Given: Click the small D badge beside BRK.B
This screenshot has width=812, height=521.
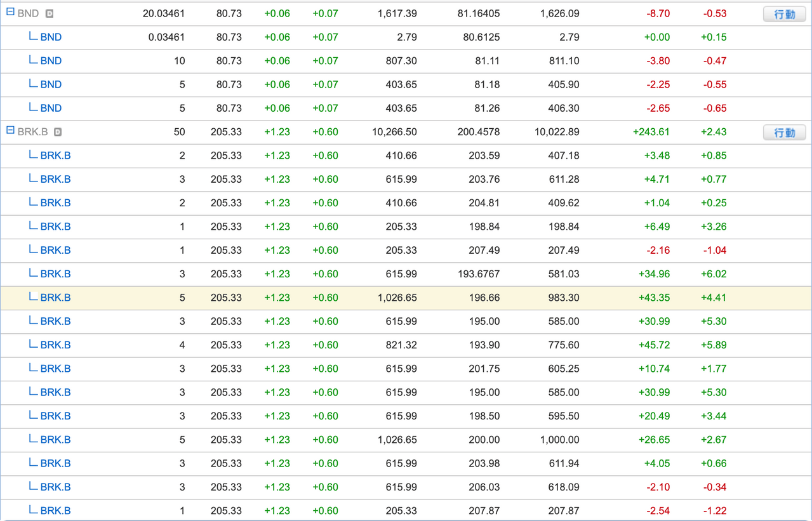Looking at the screenshot, I should [x=58, y=132].
